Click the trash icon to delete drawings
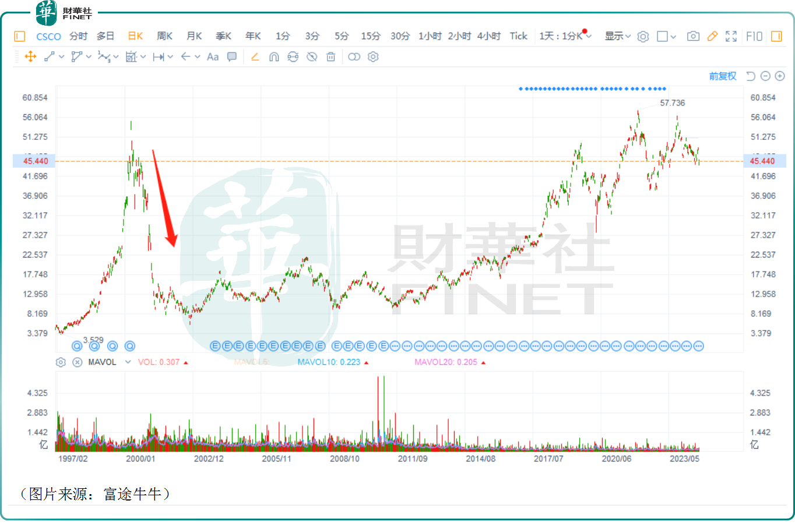The width and height of the screenshot is (795, 532). click(330, 57)
